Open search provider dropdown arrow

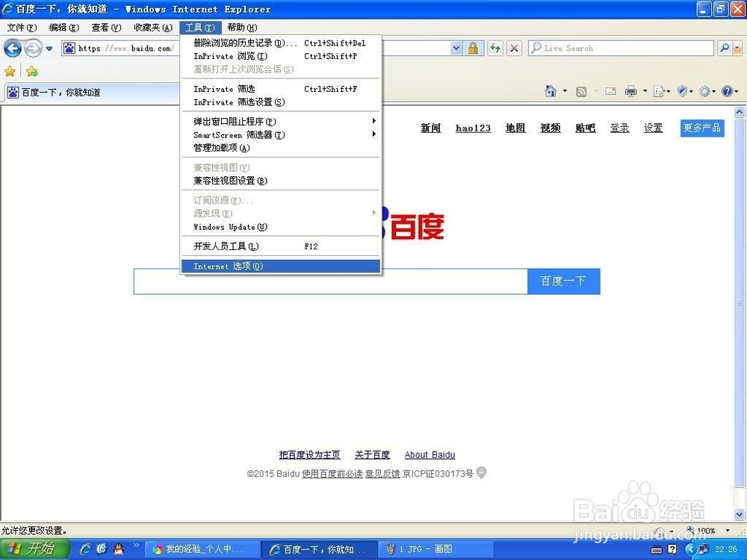tap(737, 48)
